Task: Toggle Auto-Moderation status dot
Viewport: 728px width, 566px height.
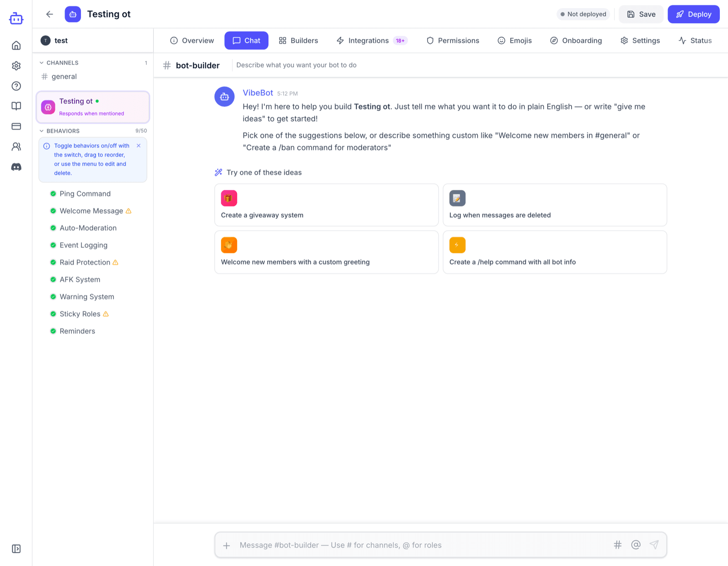Action: (x=53, y=228)
